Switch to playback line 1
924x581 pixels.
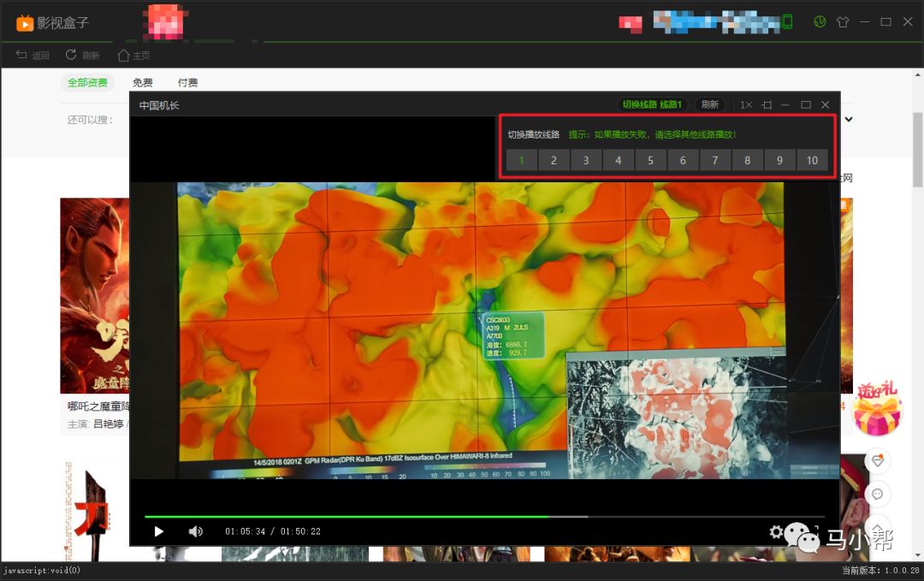click(x=521, y=160)
